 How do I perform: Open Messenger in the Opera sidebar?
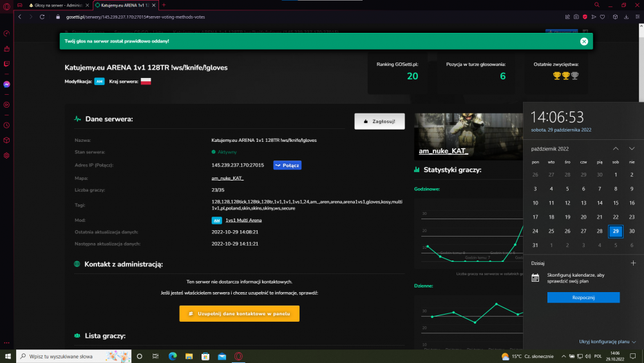6,84
